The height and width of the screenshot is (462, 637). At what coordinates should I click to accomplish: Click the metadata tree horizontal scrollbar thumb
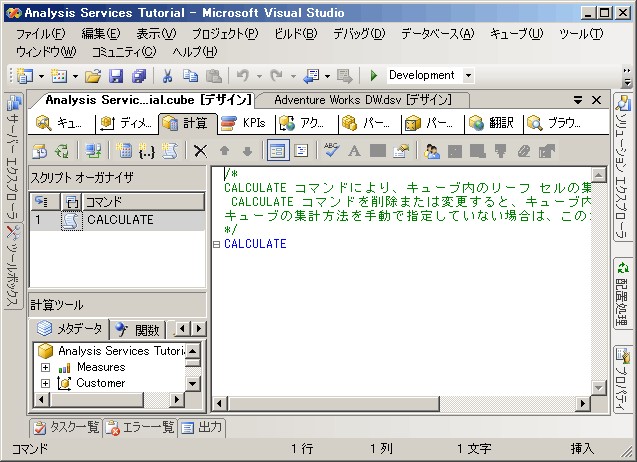96,400
